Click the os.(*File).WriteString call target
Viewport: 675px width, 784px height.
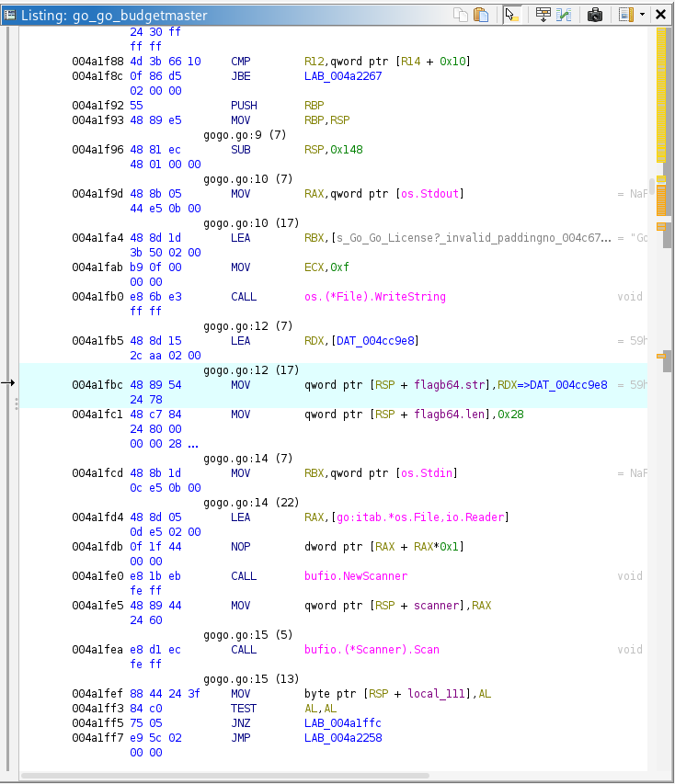coord(375,297)
